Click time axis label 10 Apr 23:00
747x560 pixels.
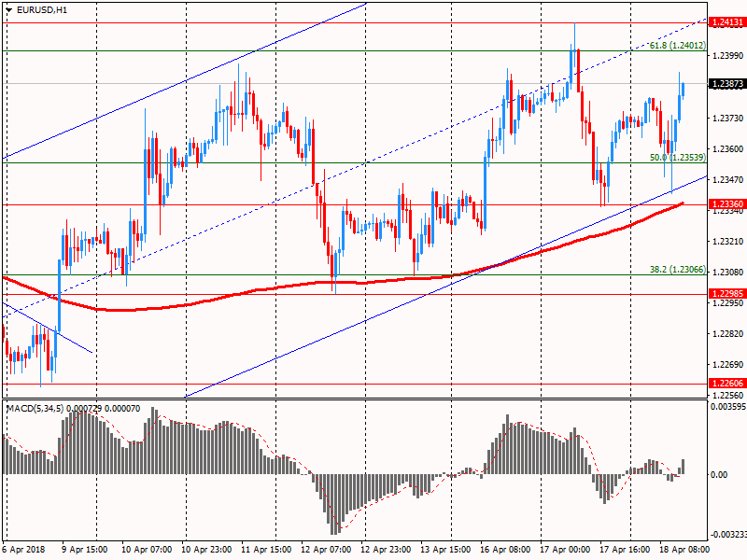tap(206, 550)
